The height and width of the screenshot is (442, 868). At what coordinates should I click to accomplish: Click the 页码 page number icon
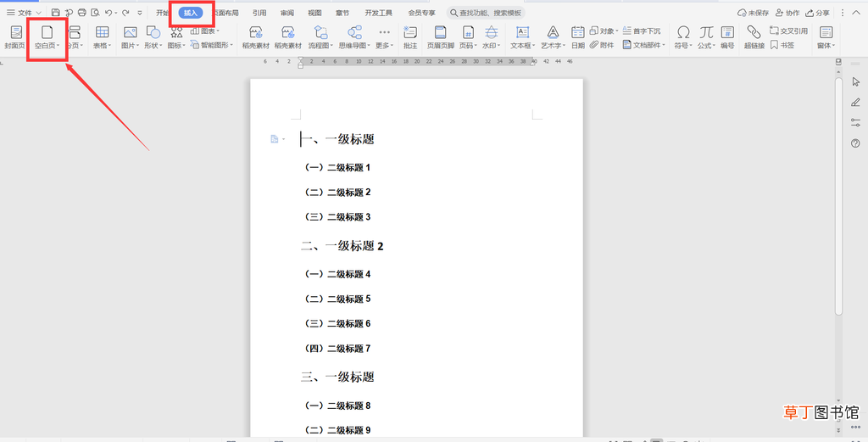468,32
